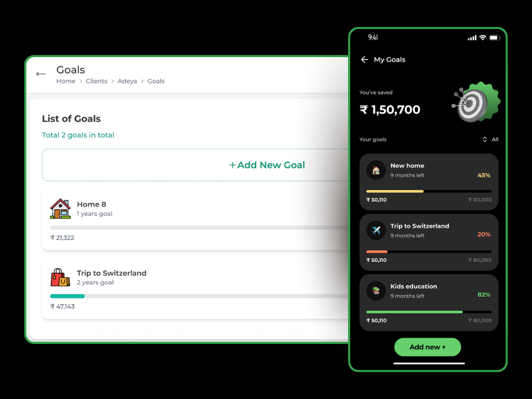Screen dimensions: 532x399
Task: Click the back arrow beside Goals title
Action: pos(41,74)
